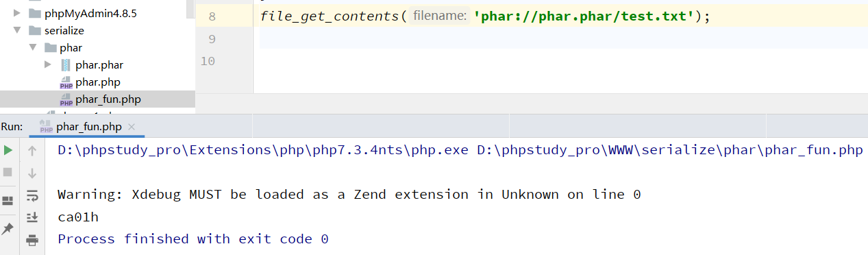
Task: Click the restore layout icon in Run sidebar
Action: tap(8, 200)
